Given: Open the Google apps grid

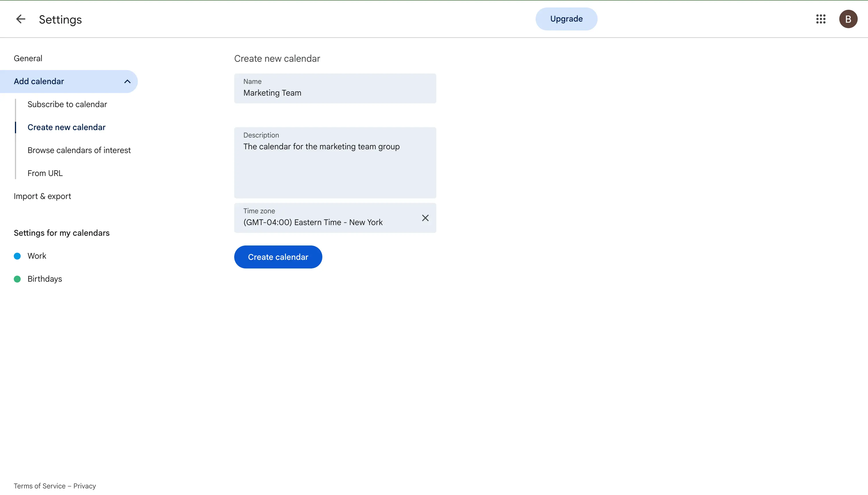Looking at the screenshot, I should [x=821, y=19].
